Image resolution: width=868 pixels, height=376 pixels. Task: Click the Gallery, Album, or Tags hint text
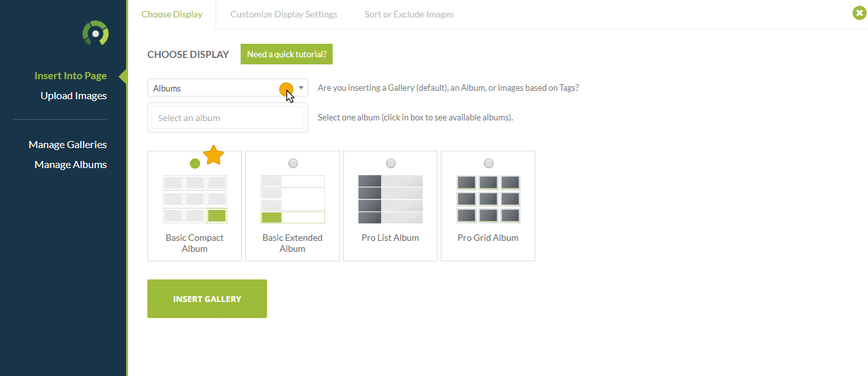point(448,88)
